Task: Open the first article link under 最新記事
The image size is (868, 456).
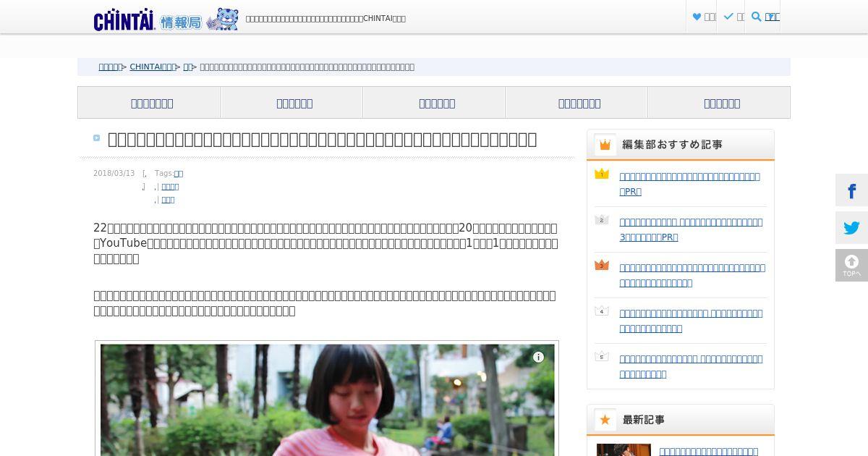Action: click(x=709, y=451)
